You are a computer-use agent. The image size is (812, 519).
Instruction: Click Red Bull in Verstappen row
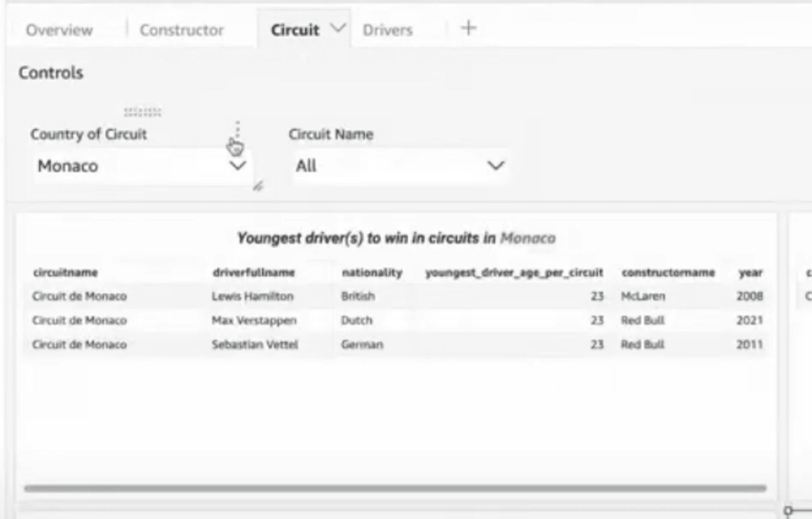pos(643,320)
